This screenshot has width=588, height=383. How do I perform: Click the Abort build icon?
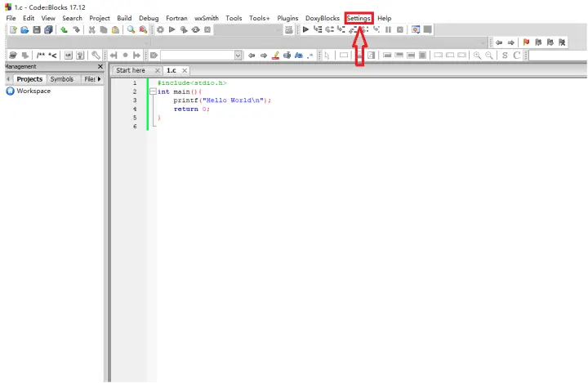click(207, 29)
